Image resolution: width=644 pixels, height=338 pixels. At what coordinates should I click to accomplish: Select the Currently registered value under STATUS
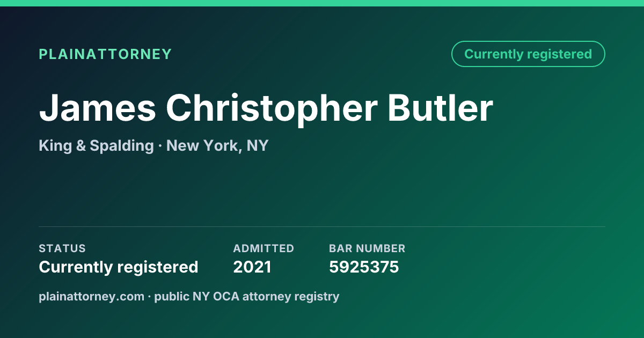pos(119,267)
